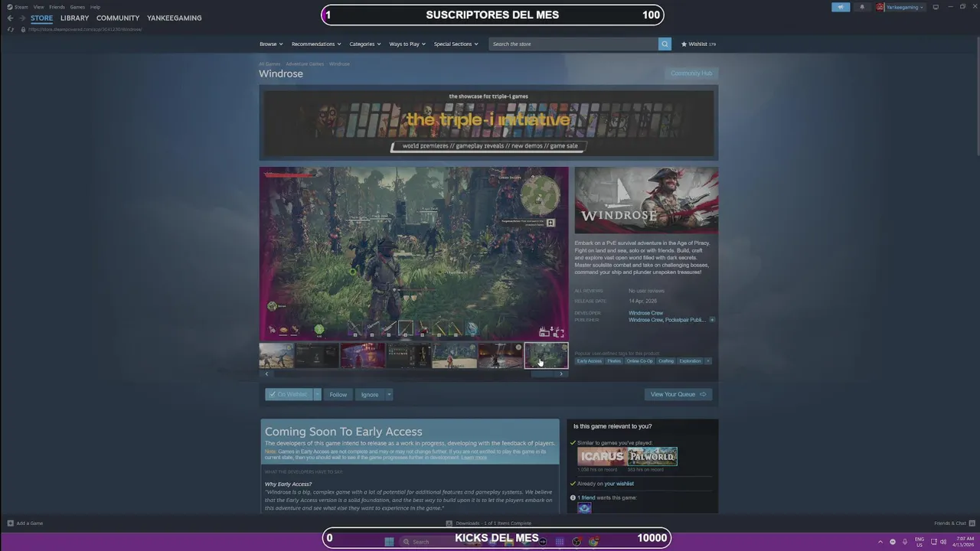Screen dimensions: 980x551
Task: Click the forward navigation arrow
Action: [21, 18]
